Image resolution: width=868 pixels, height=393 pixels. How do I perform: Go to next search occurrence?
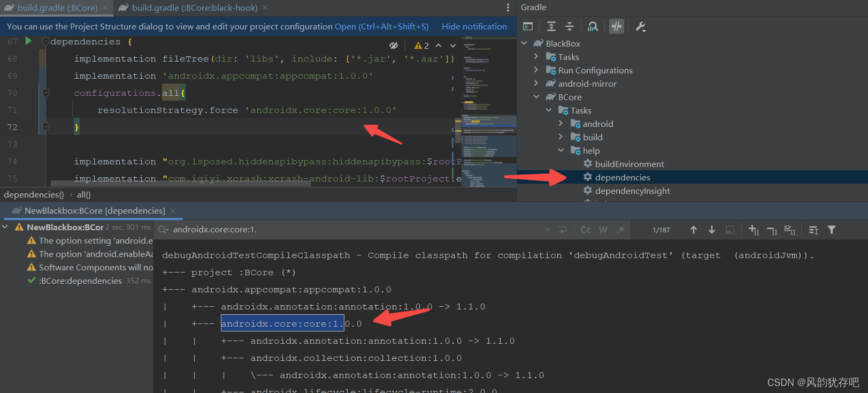click(x=712, y=230)
